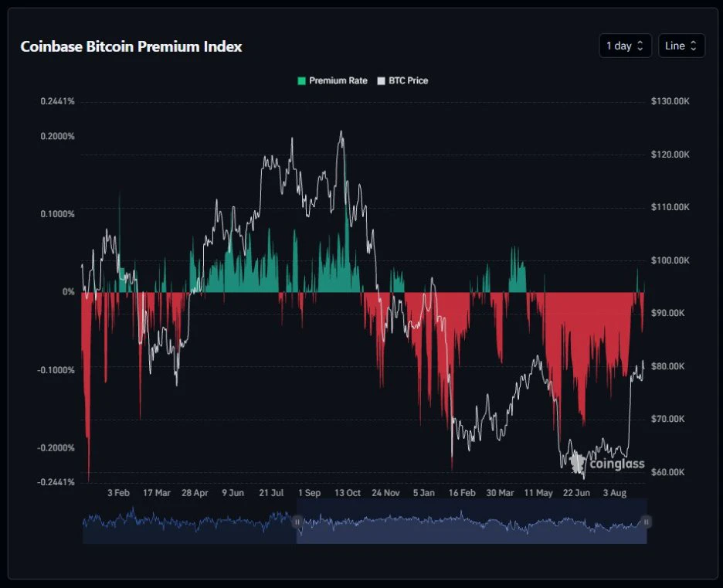Click the highlighted range selection in the mini chart

(471, 522)
